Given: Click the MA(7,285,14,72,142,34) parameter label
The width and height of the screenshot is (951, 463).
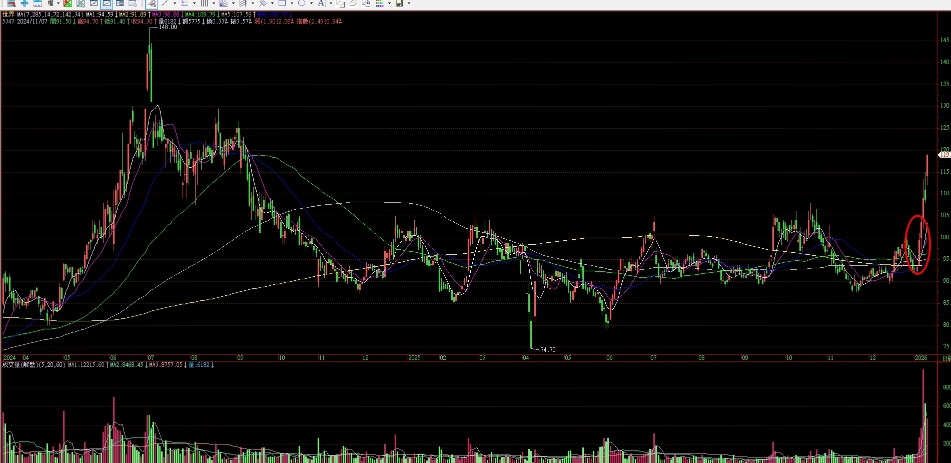Looking at the screenshot, I should click(x=50, y=15).
